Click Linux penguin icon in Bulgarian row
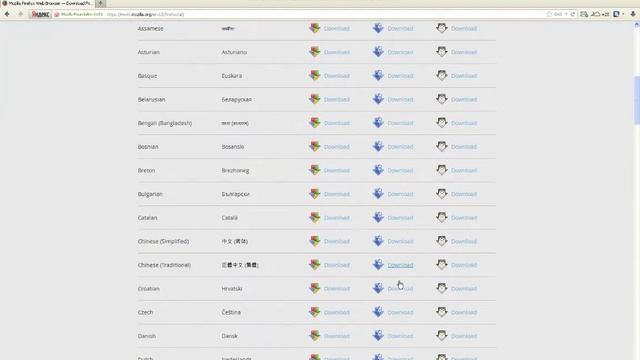The width and height of the screenshot is (640, 360). [x=442, y=194]
